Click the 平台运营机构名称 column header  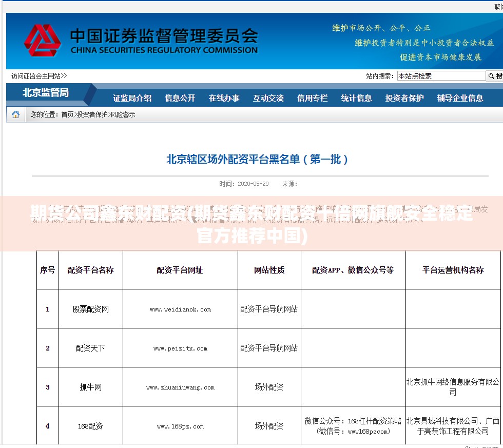click(x=453, y=270)
